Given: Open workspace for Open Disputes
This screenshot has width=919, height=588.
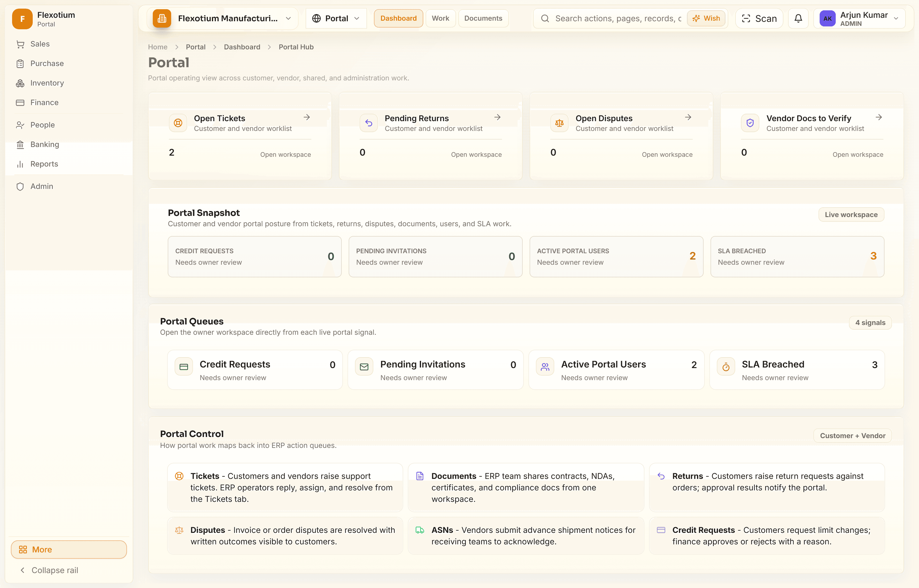Looking at the screenshot, I should coord(667,155).
